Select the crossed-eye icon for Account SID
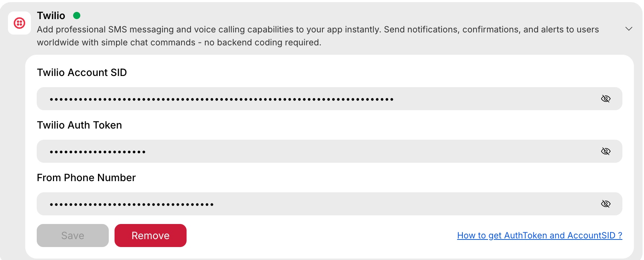Screen dimensions: 644x260 click(605, 98)
